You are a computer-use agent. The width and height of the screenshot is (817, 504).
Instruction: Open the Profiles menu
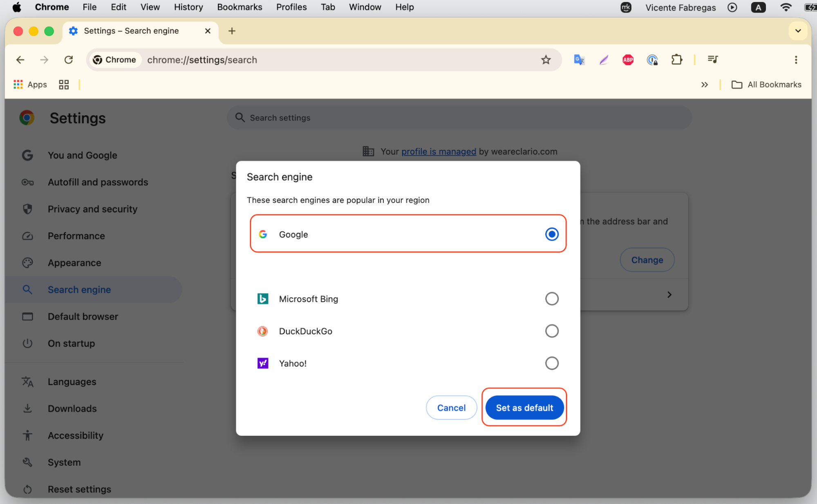pos(291,7)
